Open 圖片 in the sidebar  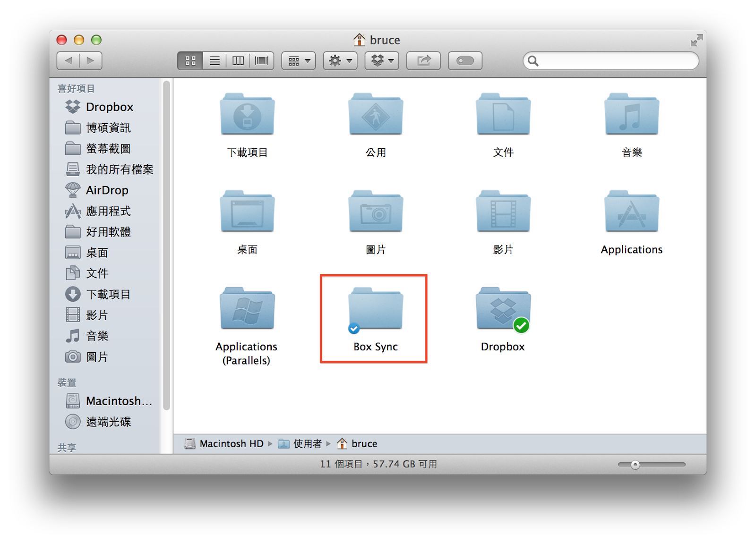[87, 356]
